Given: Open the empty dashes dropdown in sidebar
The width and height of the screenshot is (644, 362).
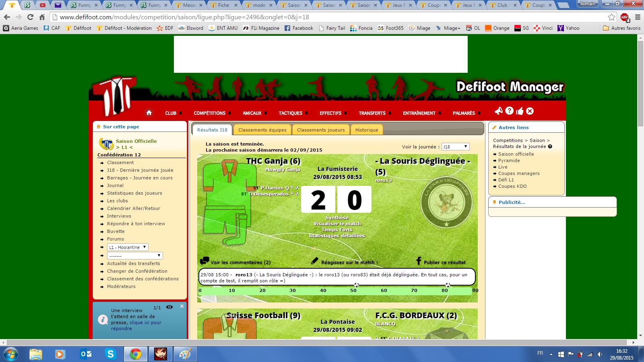Looking at the screenshot, I should click(135, 256).
